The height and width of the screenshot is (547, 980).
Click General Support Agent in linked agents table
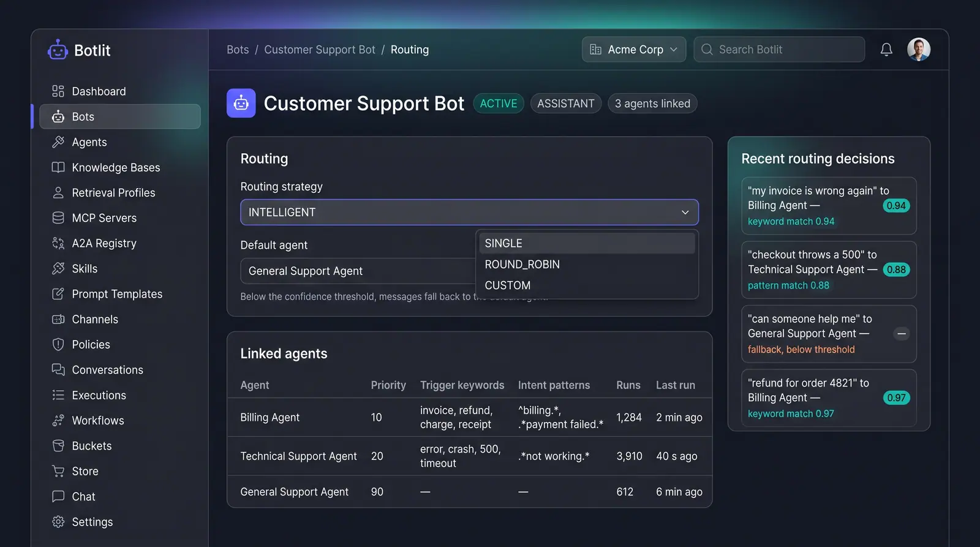(x=294, y=492)
